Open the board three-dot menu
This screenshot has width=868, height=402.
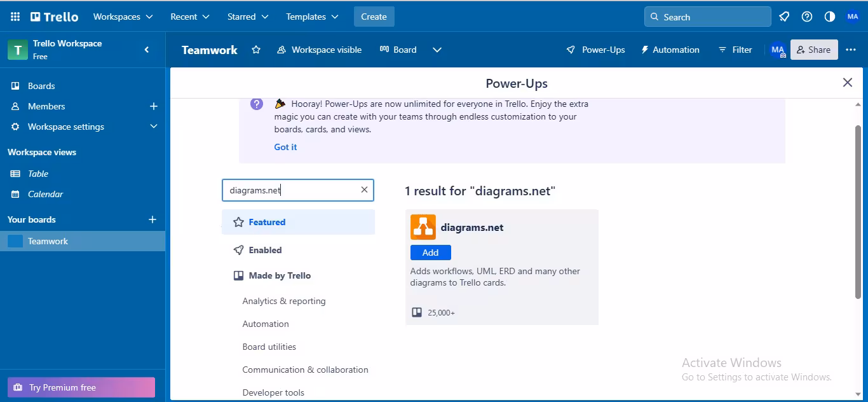[851, 50]
